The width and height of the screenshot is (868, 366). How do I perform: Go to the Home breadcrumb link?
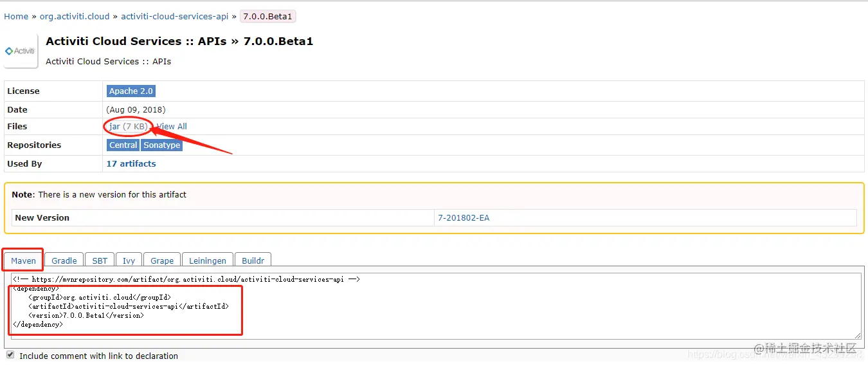click(16, 17)
